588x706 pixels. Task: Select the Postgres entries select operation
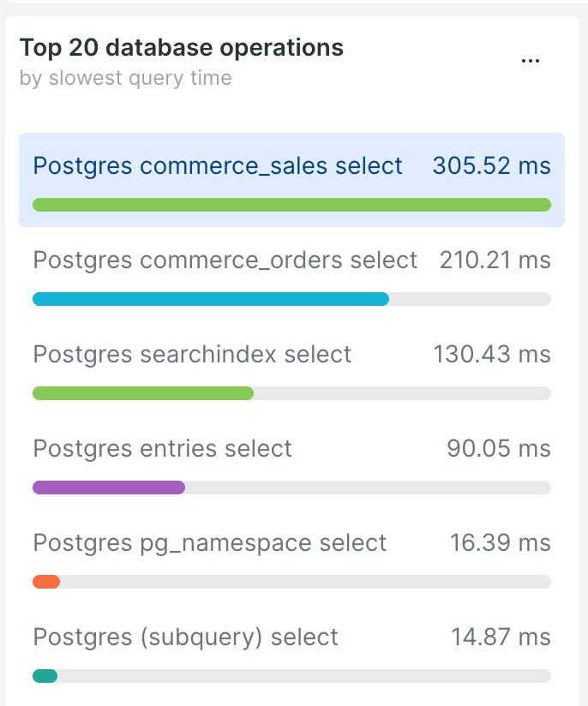[x=162, y=448]
